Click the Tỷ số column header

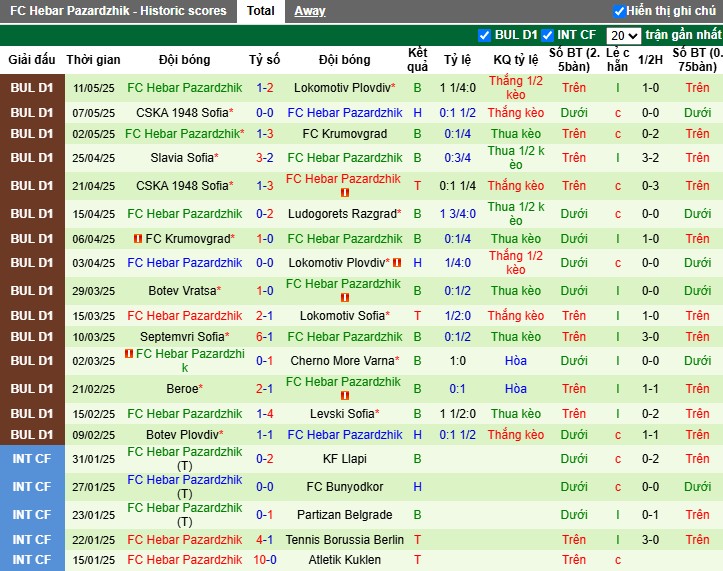pyautogui.click(x=265, y=59)
